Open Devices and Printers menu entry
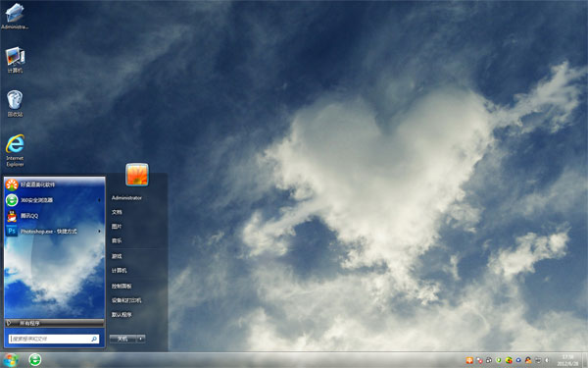The width and height of the screenshot is (588, 368). [126, 300]
